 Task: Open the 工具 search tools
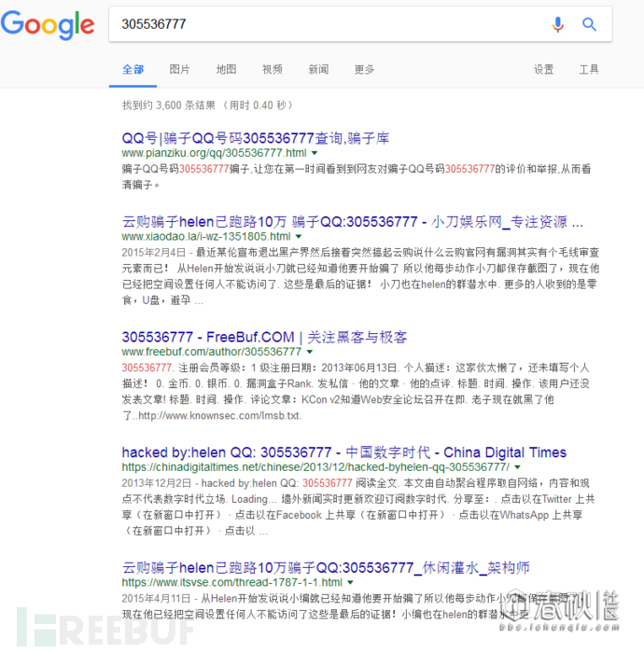coord(589,70)
